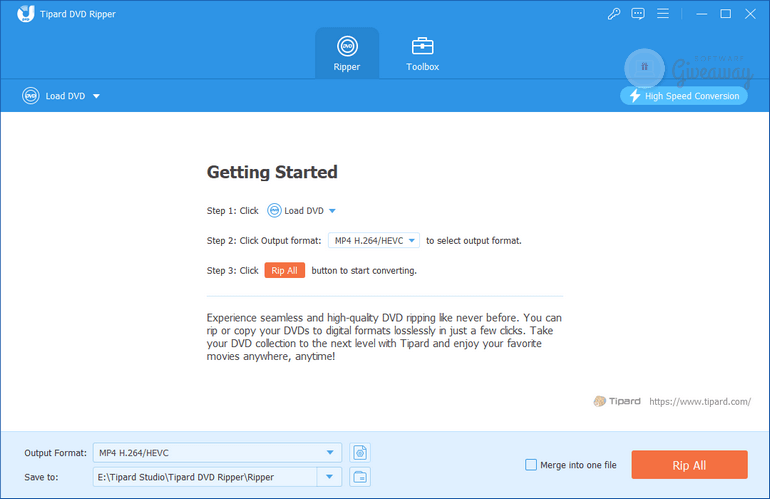This screenshot has width=770, height=499.
Task: Click the Load DVD button in the toolbar
Action: point(60,96)
